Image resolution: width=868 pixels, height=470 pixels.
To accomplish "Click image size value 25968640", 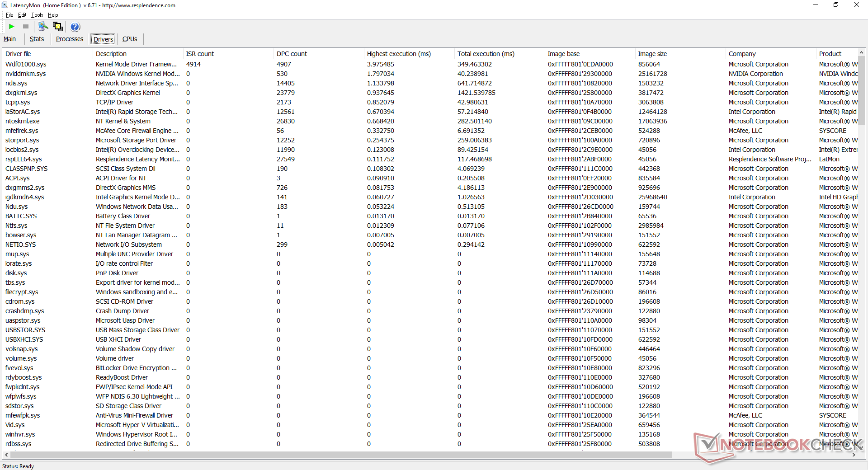I will (652, 197).
